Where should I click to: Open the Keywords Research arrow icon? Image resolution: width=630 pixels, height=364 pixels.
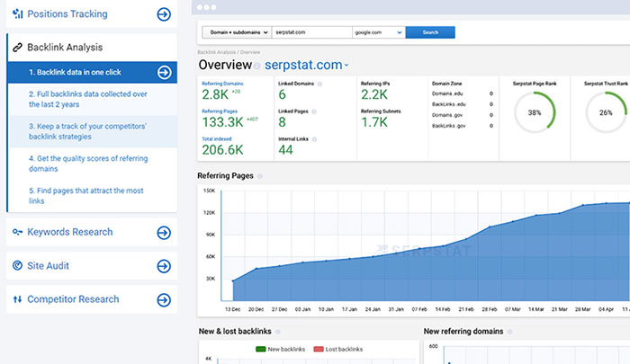point(164,233)
